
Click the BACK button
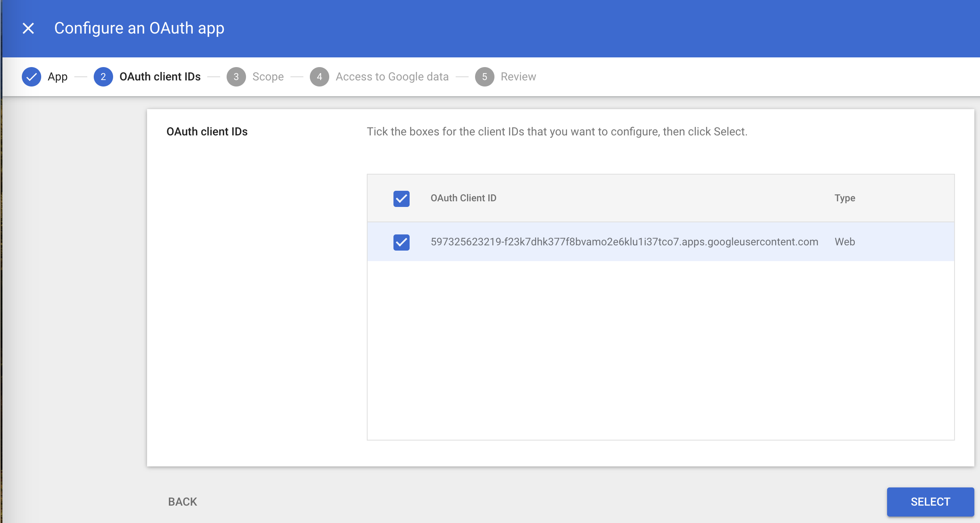coord(182,502)
